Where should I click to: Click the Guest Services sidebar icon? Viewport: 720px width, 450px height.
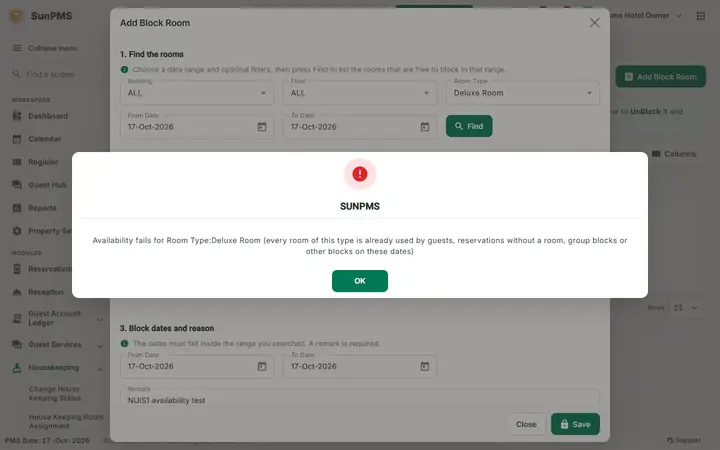[17, 344]
